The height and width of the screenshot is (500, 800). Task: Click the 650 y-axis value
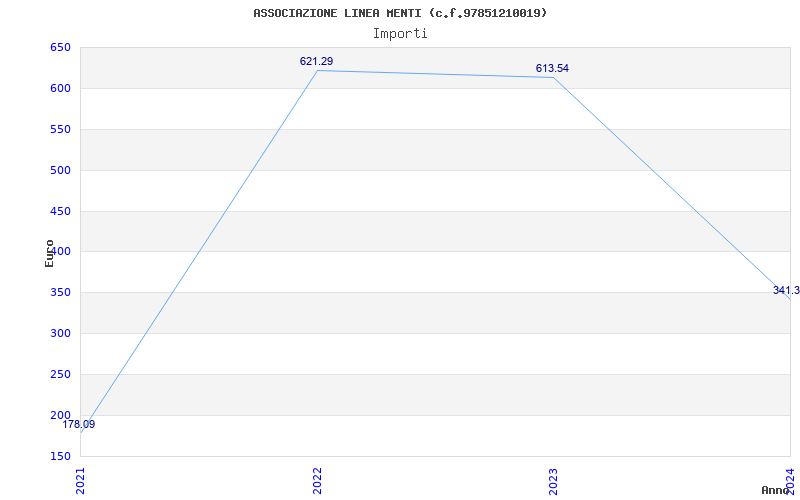pyautogui.click(x=60, y=47)
